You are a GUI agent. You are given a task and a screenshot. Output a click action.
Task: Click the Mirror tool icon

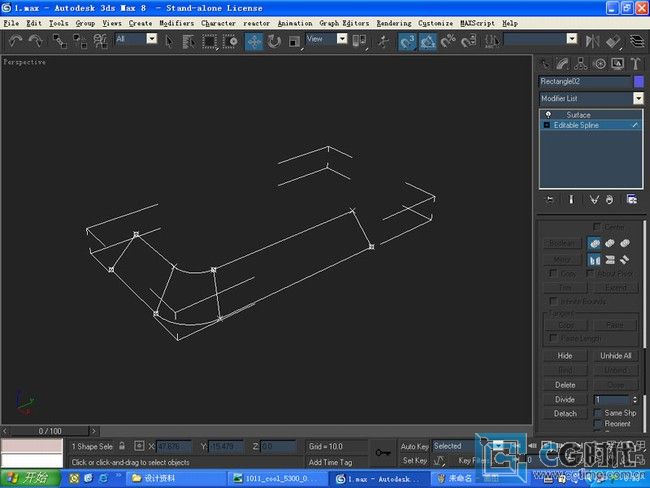coord(592,41)
